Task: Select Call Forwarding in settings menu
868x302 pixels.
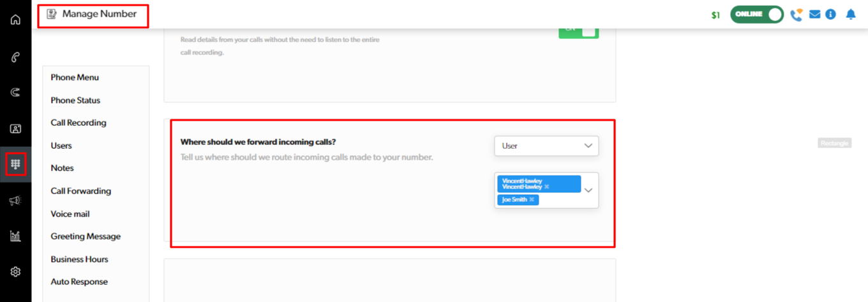Action: (x=80, y=191)
